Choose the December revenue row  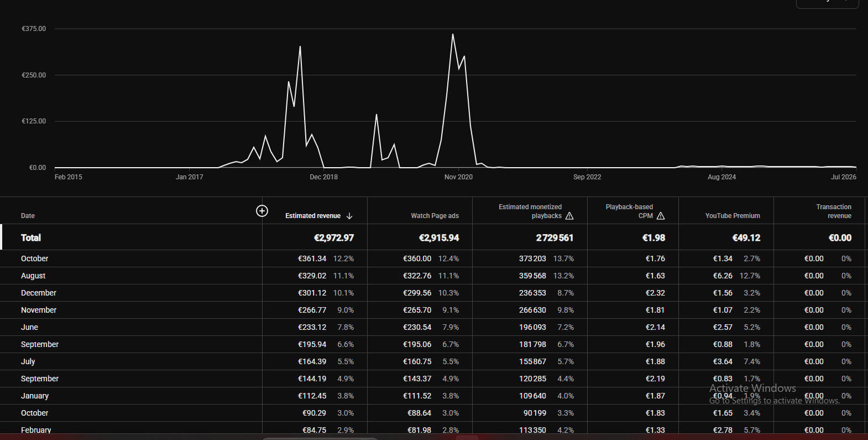pyautogui.click(x=434, y=293)
